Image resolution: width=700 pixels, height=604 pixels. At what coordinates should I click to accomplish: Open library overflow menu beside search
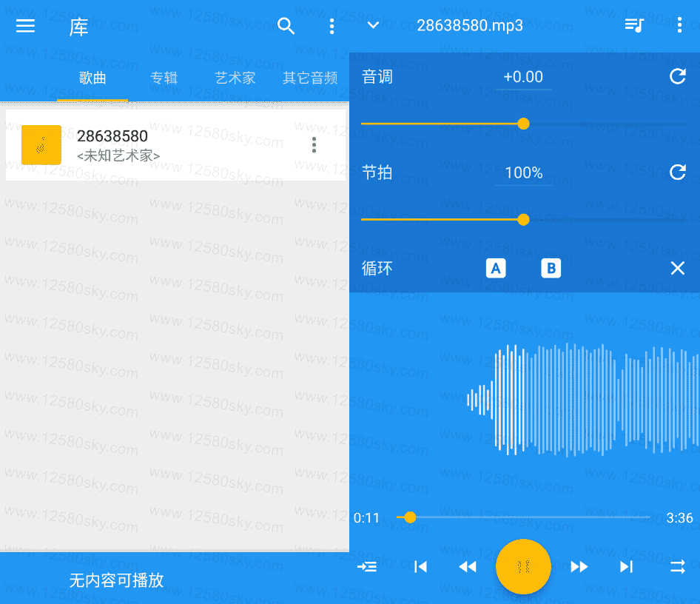332,27
